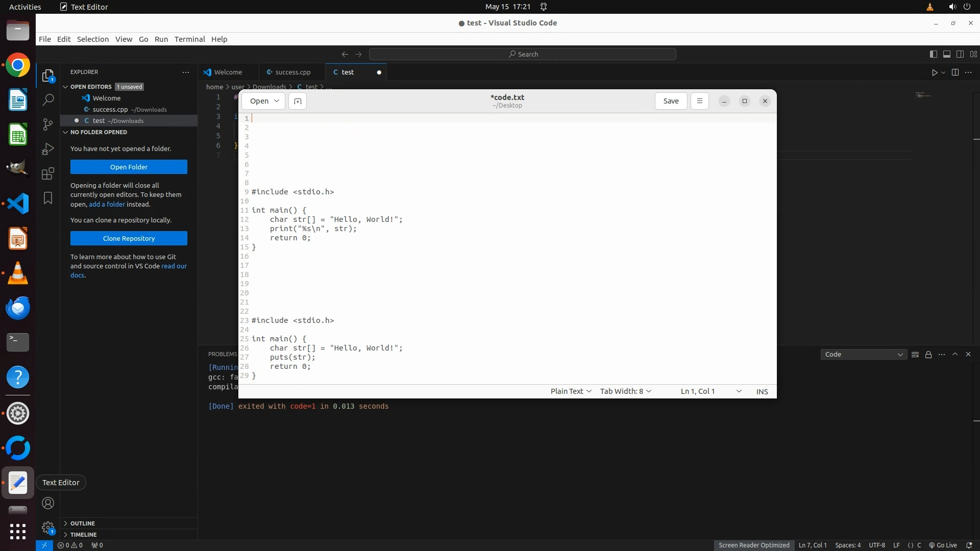Open Plain Text language dropdown
The image size is (980, 551).
pyautogui.click(x=571, y=391)
